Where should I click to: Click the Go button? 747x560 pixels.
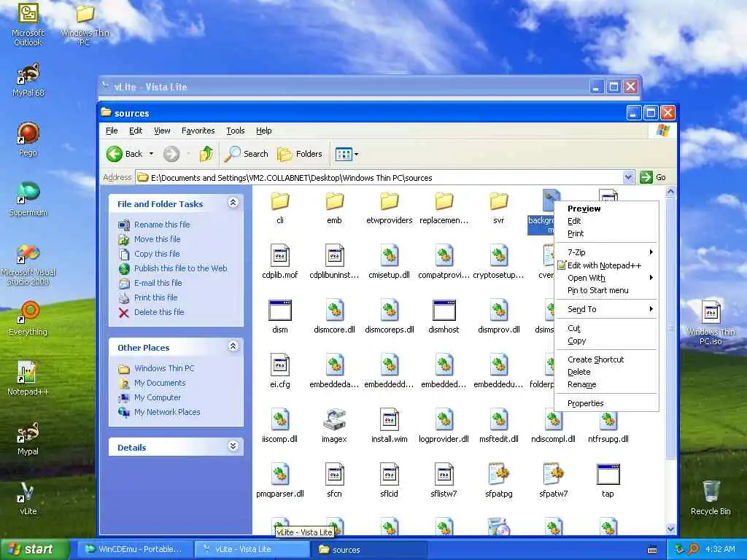(x=654, y=178)
